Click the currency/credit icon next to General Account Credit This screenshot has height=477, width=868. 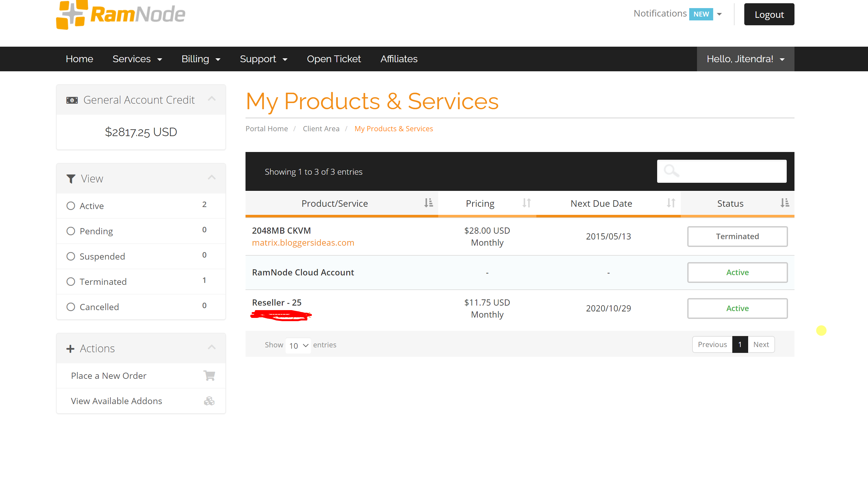pyautogui.click(x=72, y=99)
